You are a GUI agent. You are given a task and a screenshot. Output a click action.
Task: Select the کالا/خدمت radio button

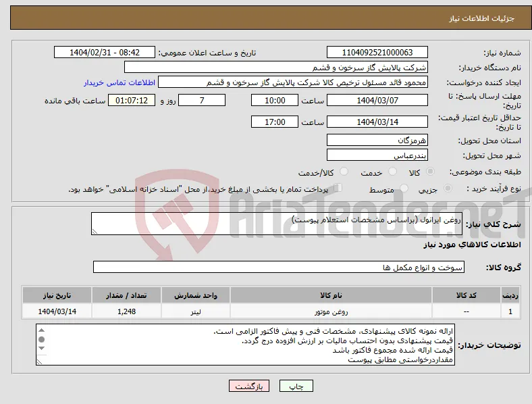click(x=344, y=172)
